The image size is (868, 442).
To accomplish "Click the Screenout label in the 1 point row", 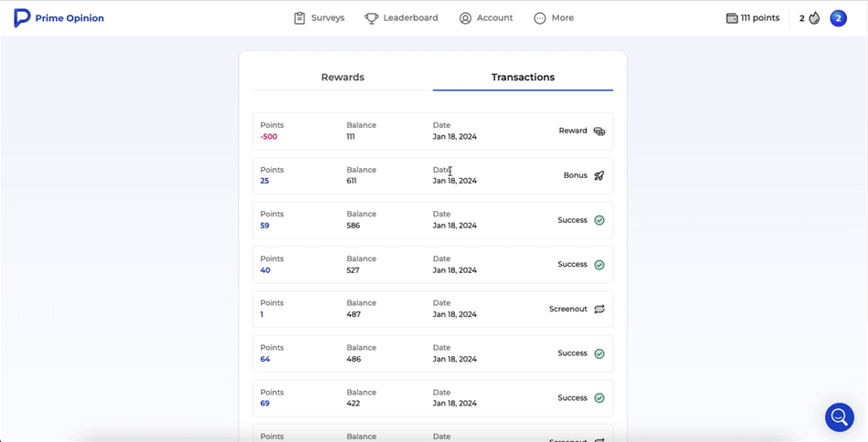I will [568, 310].
